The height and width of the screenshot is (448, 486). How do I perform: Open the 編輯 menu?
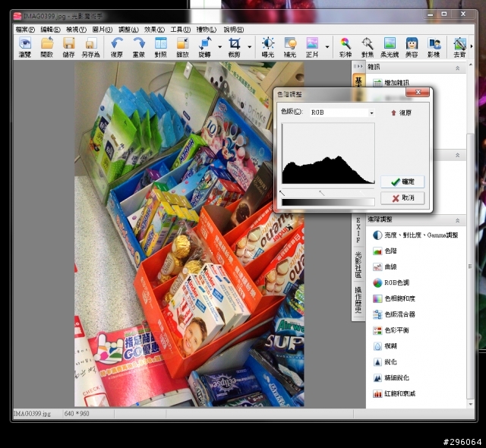(x=50, y=30)
